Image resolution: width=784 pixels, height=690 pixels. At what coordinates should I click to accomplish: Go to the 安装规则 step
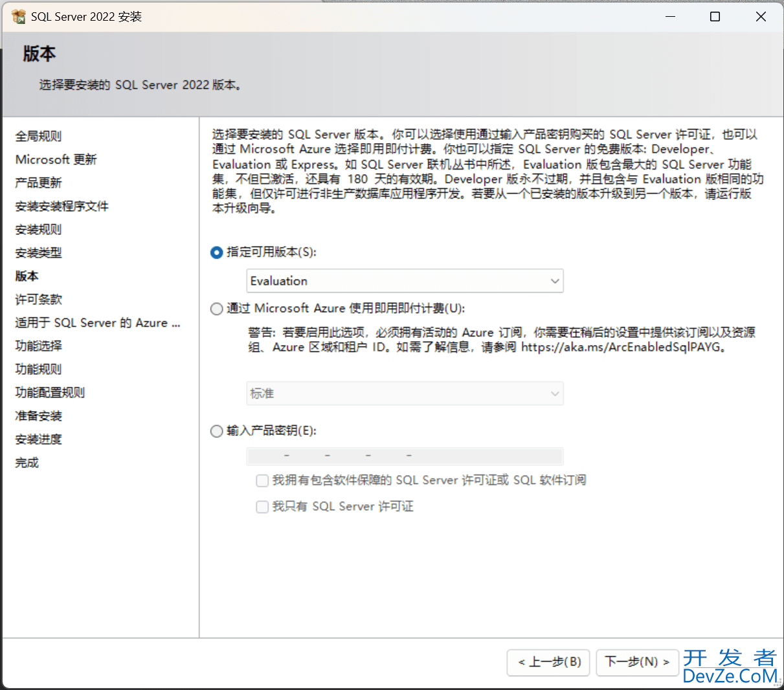(x=39, y=229)
